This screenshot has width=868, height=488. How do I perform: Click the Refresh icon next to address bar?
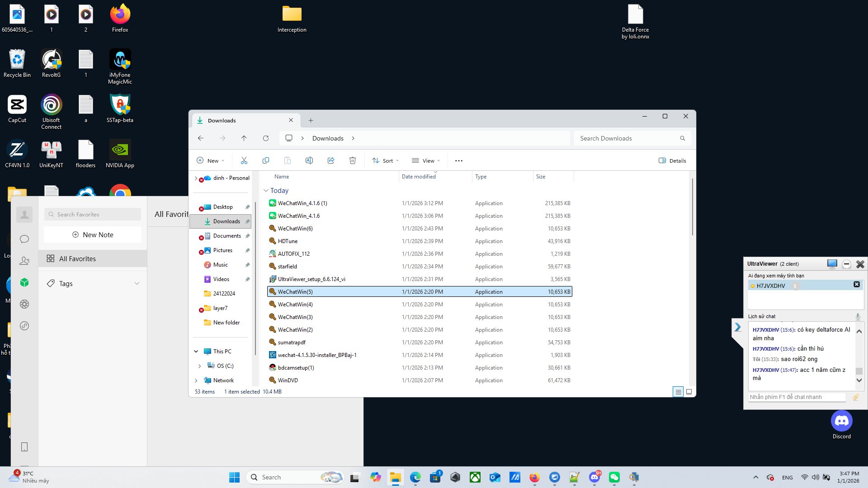point(266,138)
